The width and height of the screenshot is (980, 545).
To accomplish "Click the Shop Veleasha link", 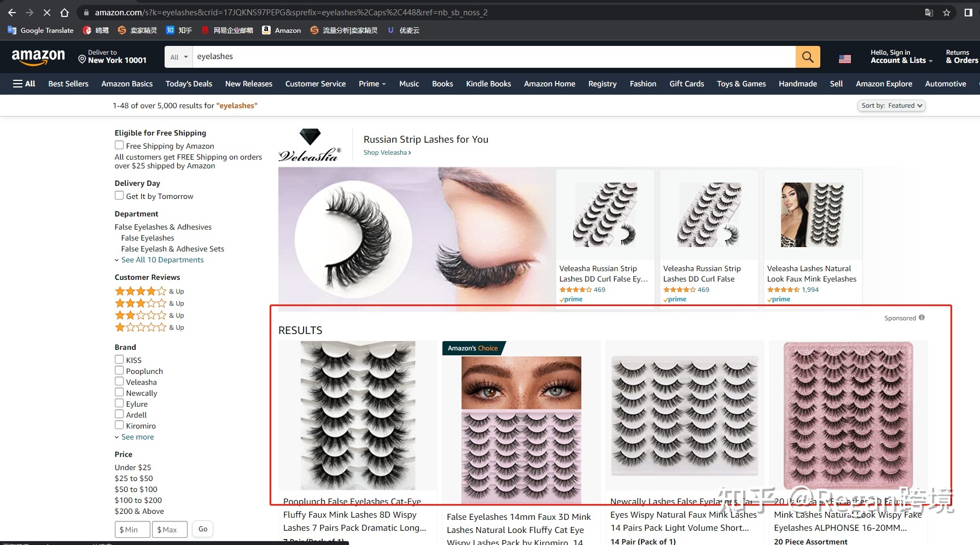I will click(387, 153).
